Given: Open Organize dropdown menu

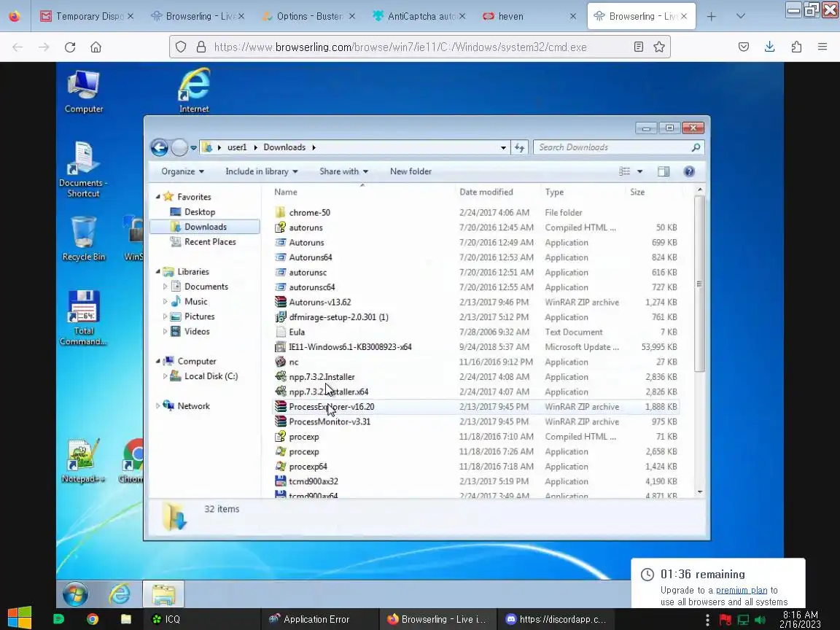Looking at the screenshot, I should 183,171.
